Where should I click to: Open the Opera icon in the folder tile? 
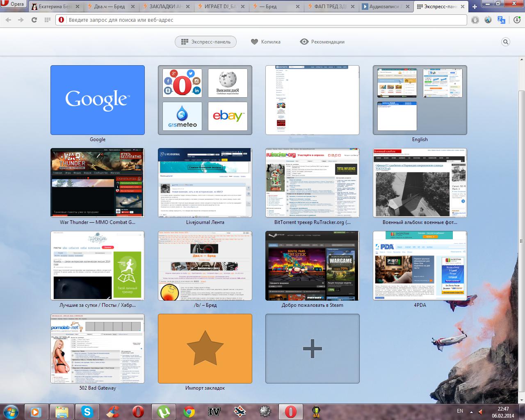182,83
